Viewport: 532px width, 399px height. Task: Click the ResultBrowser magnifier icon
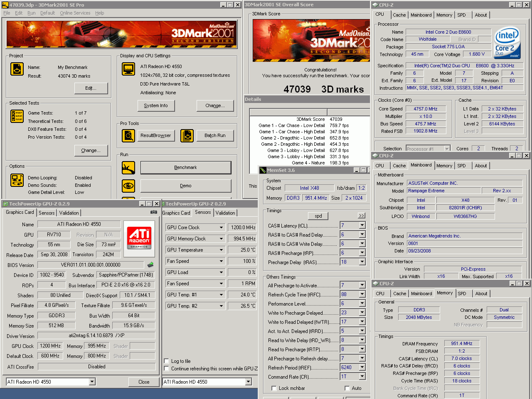[x=128, y=135]
